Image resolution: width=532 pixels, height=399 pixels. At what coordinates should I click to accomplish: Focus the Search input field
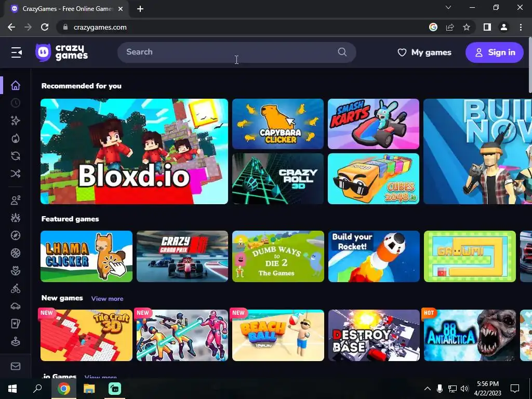pyautogui.click(x=237, y=52)
